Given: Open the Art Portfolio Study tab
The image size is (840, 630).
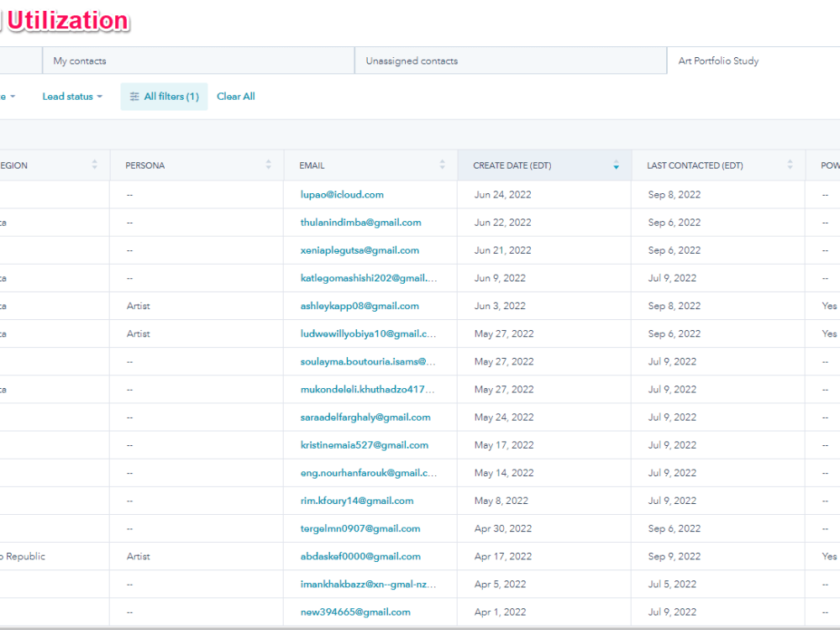Looking at the screenshot, I should click(x=753, y=60).
